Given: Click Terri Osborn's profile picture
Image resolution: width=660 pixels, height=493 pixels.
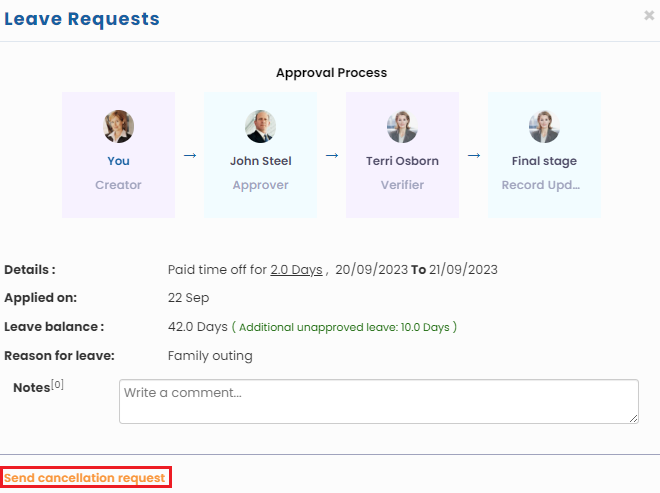Looking at the screenshot, I should coord(402,127).
